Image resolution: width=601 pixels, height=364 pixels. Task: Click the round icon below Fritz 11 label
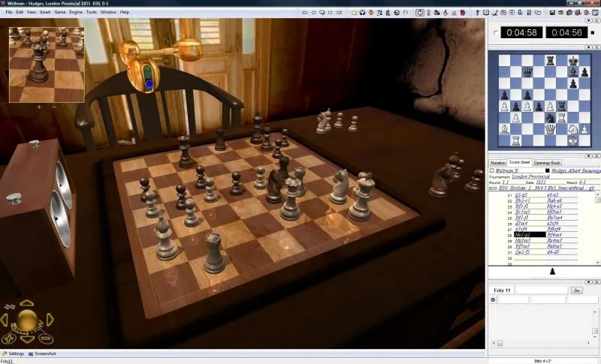pos(493,299)
